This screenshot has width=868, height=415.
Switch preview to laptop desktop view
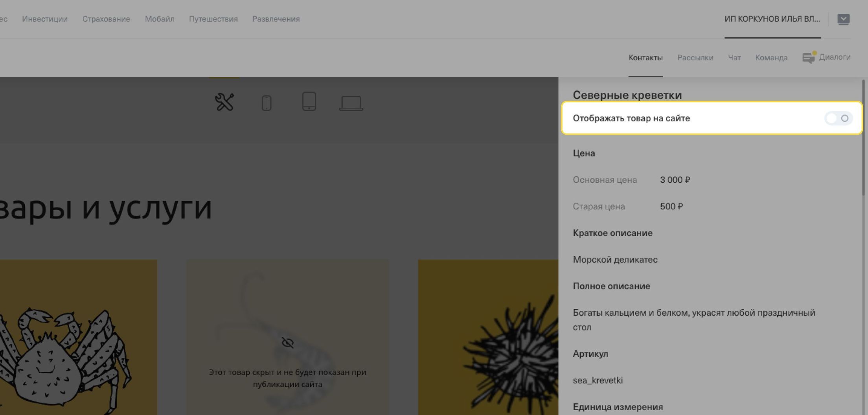coord(351,103)
